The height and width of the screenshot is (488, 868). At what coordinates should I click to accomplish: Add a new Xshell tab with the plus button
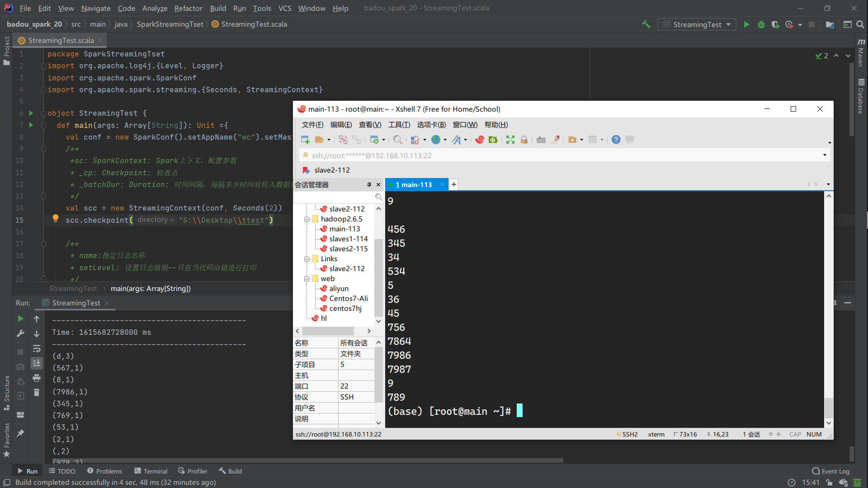(x=454, y=184)
